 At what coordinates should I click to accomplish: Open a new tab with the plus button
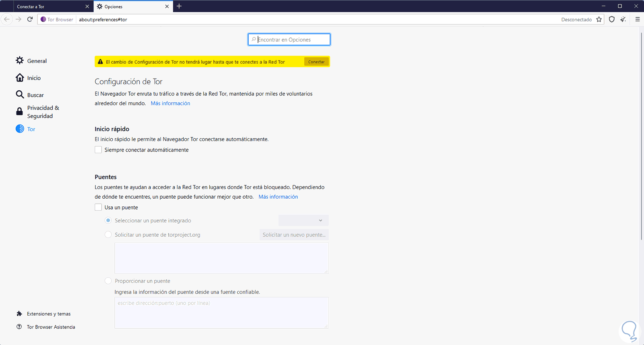pyautogui.click(x=179, y=6)
